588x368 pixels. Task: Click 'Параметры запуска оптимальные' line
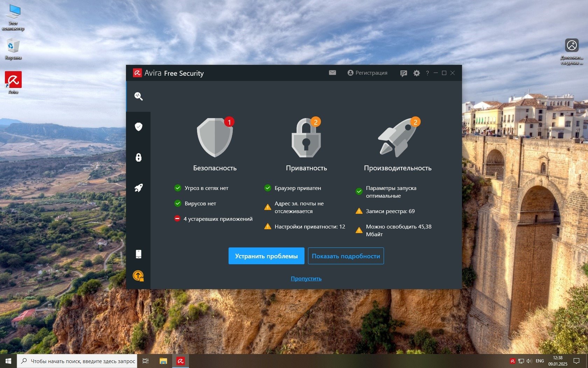click(x=386, y=192)
